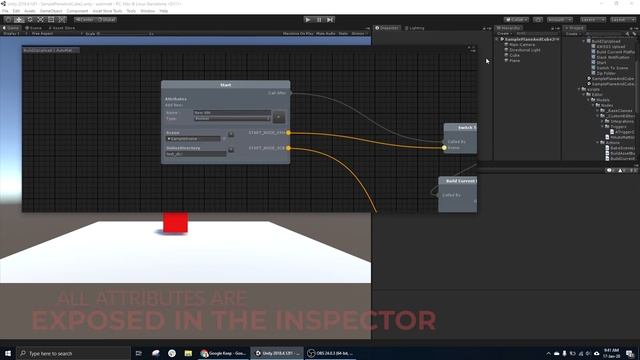Adjust the Game view Scale slider
This screenshot has height=360, width=640.
tap(124, 33)
